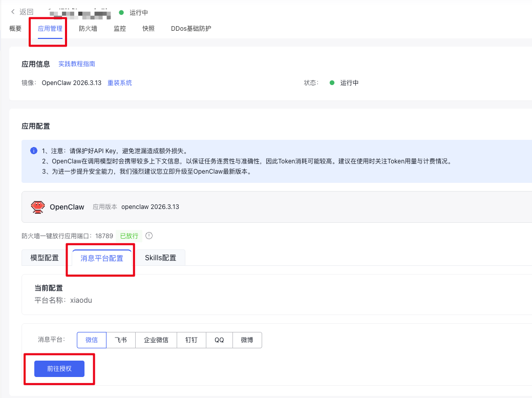Click the info circle beside 已放行
Image resolution: width=532 pixels, height=398 pixels.
pyautogui.click(x=149, y=236)
